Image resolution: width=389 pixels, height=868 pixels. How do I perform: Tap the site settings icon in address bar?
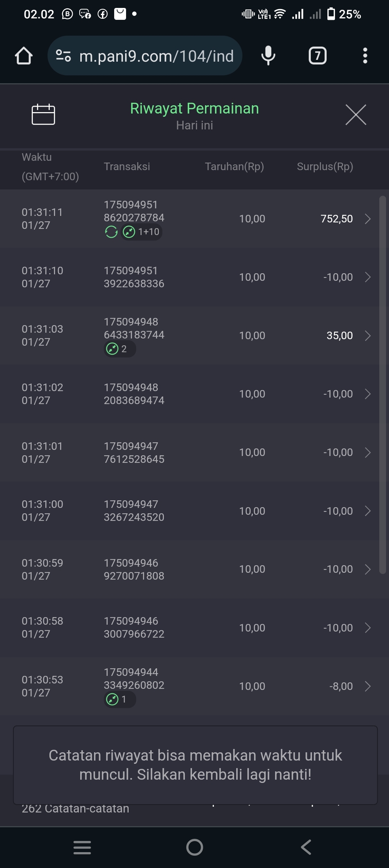63,56
